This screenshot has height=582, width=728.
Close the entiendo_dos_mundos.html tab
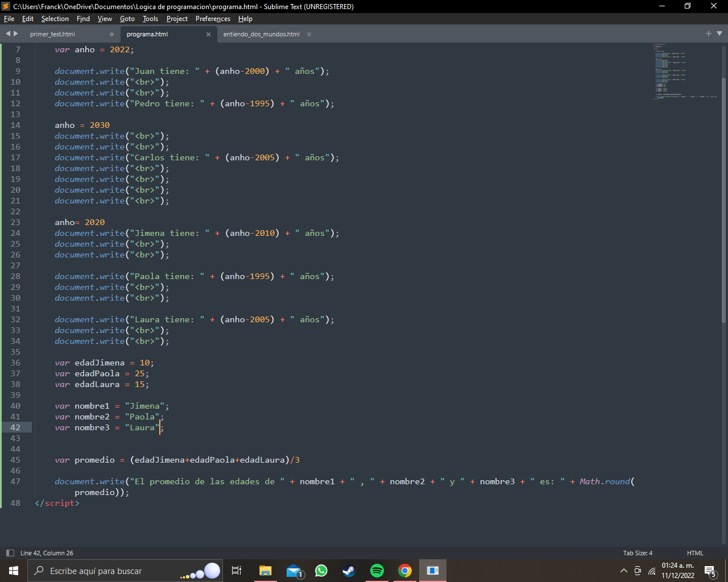[x=309, y=34]
